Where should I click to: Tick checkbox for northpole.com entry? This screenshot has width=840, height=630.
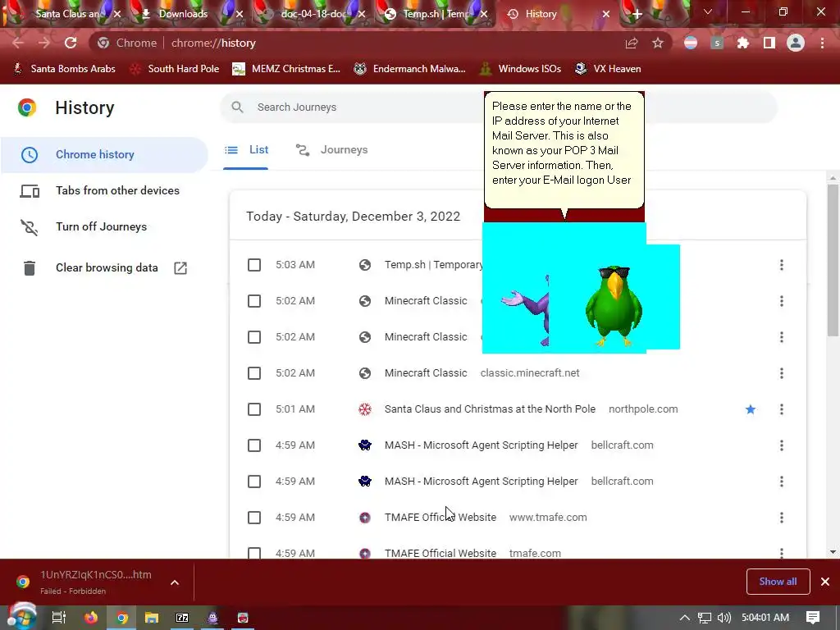tap(254, 409)
